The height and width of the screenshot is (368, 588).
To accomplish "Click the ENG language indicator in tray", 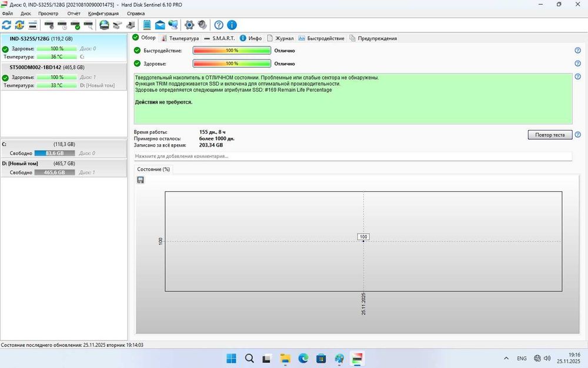I will coord(522,359).
